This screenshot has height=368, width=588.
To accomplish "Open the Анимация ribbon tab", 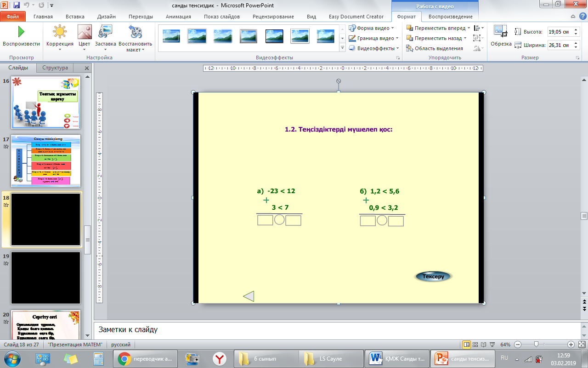I will coord(179,17).
